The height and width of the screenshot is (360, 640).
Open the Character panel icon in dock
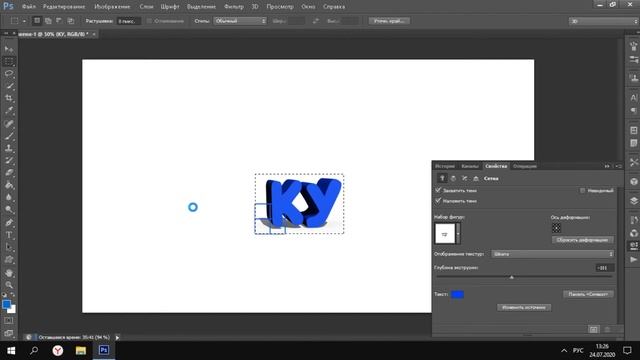pos(633,98)
